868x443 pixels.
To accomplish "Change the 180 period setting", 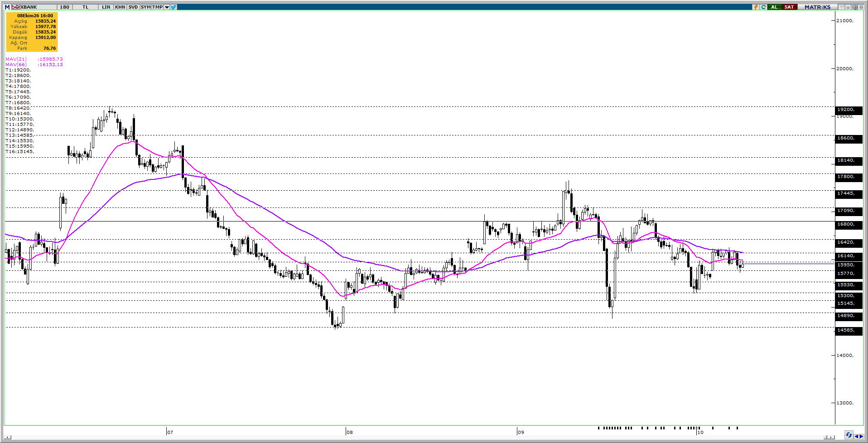I will click(65, 7).
